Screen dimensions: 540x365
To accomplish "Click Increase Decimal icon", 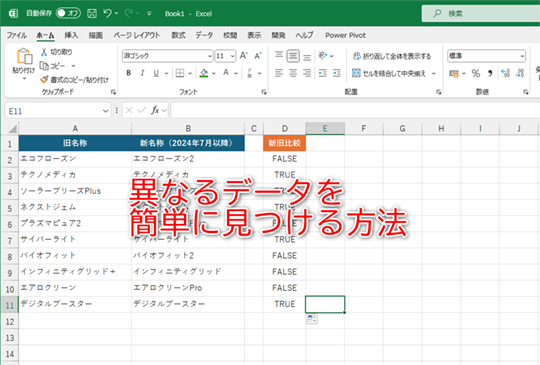I will click(506, 73).
